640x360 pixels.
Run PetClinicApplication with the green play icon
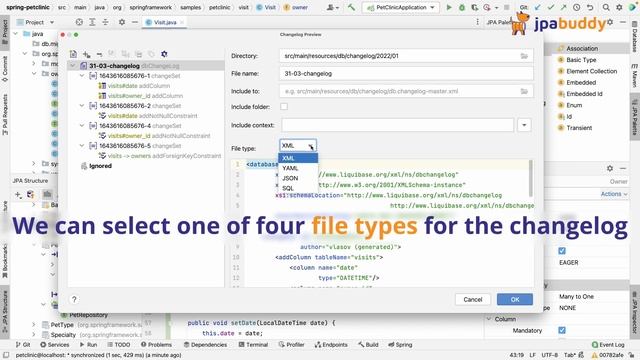[x=449, y=7]
